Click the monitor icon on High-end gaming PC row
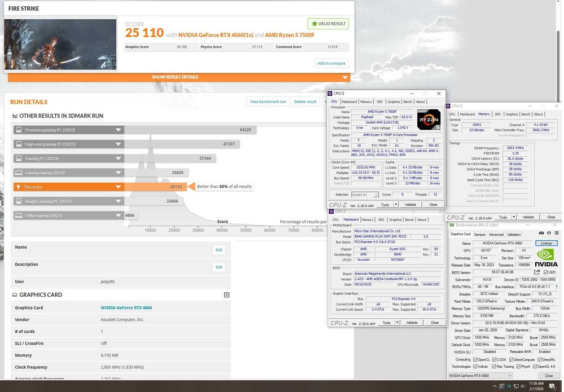The image size is (564, 392). pyautogui.click(x=19, y=144)
